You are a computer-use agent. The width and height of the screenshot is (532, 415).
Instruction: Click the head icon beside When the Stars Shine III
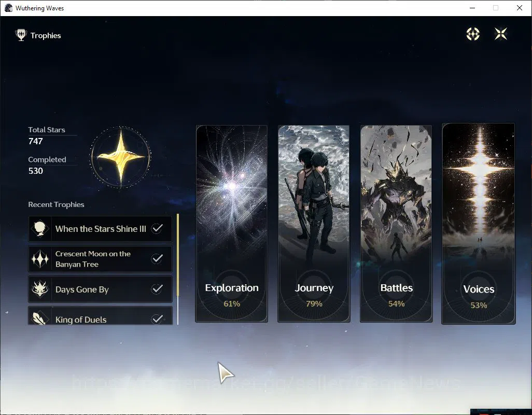pyautogui.click(x=40, y=229)
